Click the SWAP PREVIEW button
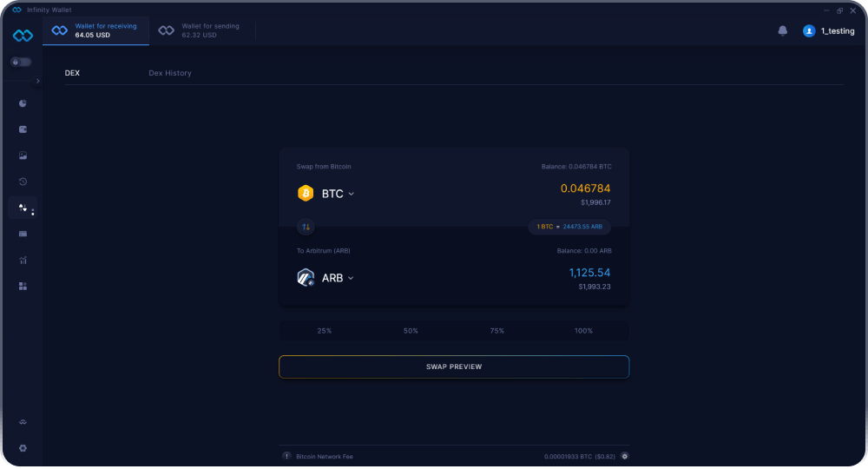This screenshot has height=469, width=868. (454, 367)
